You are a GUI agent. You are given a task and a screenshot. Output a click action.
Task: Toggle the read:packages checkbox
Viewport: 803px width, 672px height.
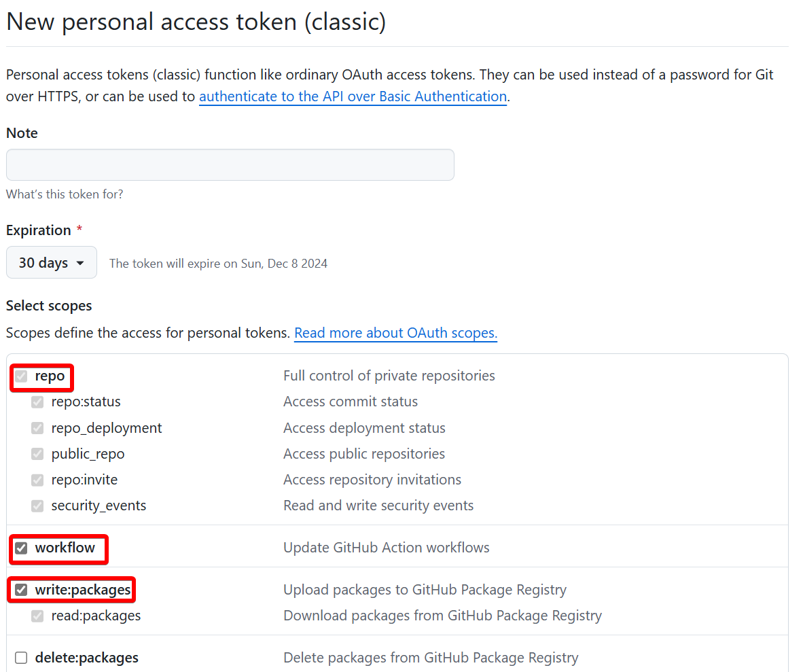tap(37, 616)
